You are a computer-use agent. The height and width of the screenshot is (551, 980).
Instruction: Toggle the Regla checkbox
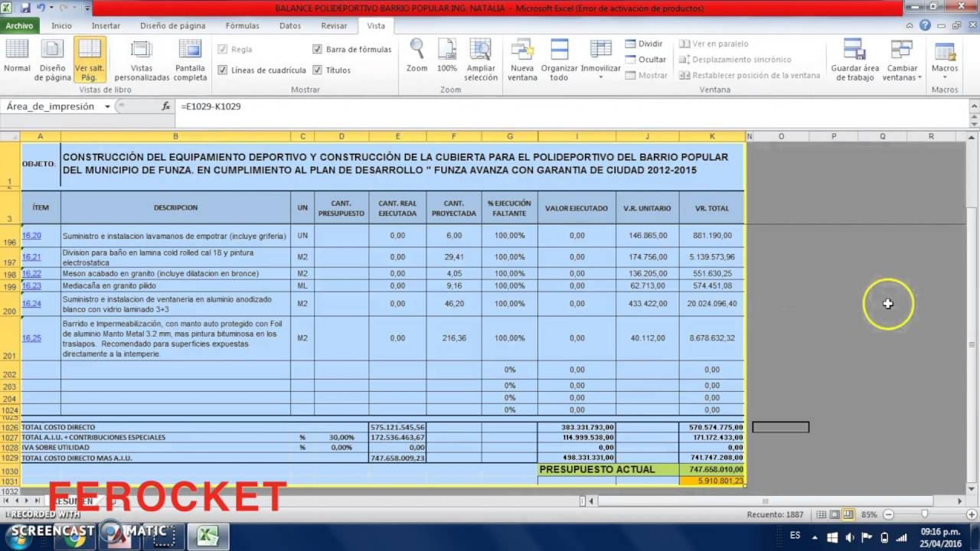223,49
